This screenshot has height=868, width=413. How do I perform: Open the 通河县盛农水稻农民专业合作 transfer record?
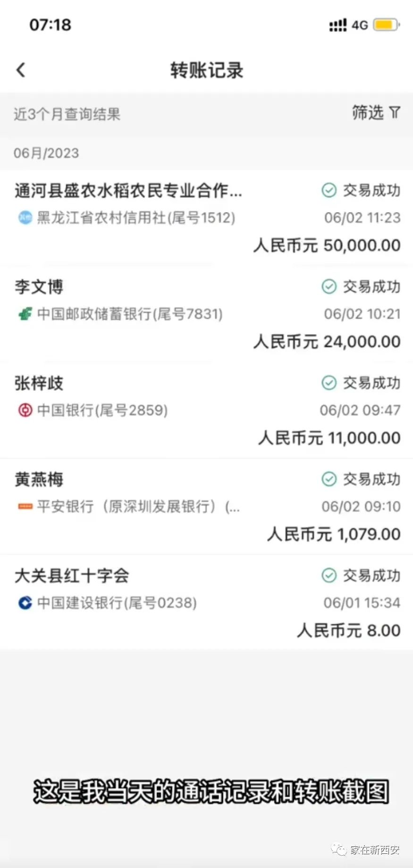207,218
